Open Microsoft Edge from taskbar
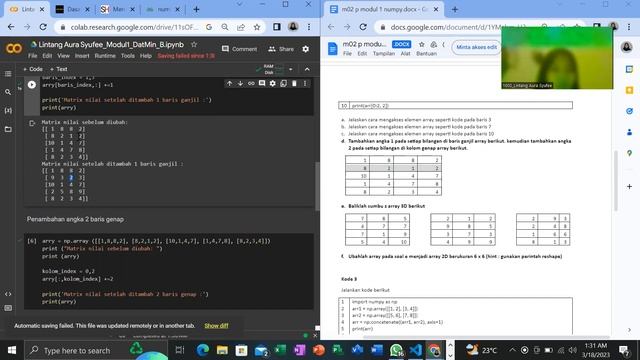The width and height of the screenshot is (640, 360). click(x=203, y=350)
